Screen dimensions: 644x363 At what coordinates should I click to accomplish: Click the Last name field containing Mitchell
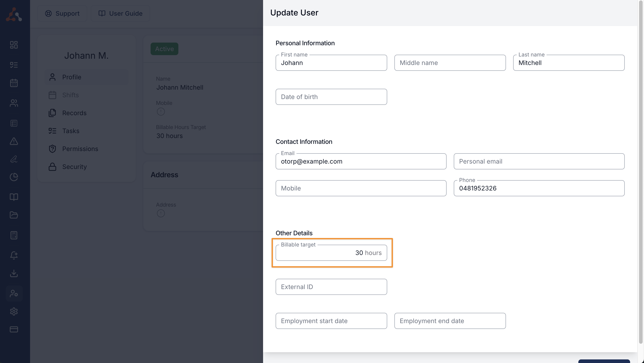point(569,63)
